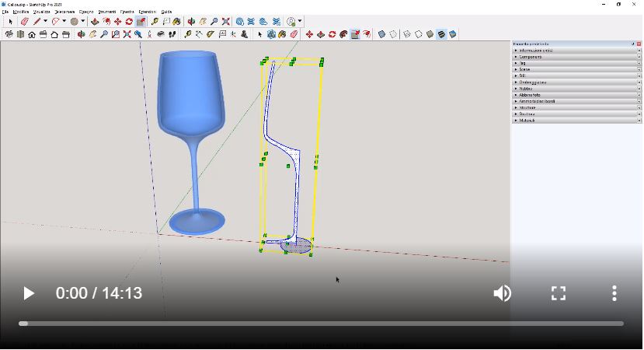Expand the Nebbia panel
This screenshot has height=350, width=644.
tap(516, 89)
